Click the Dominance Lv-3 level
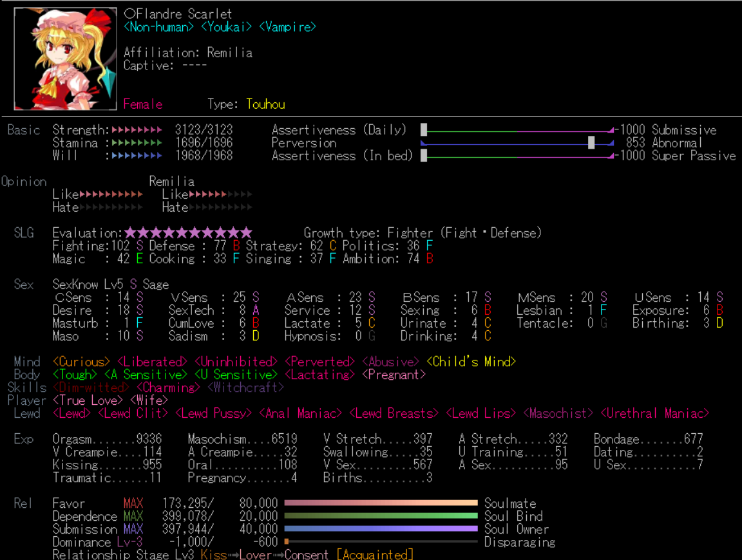Image resolution: width=742 pixels, height=560 pixels. coord(129,542)
